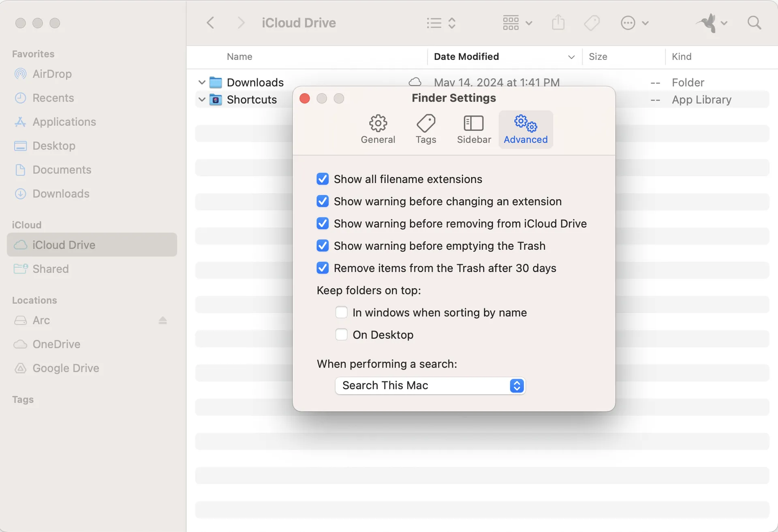Collapse the Shortcuts folder row
The height and width of the screenshot is (532, 778).
tap(201, 99)
